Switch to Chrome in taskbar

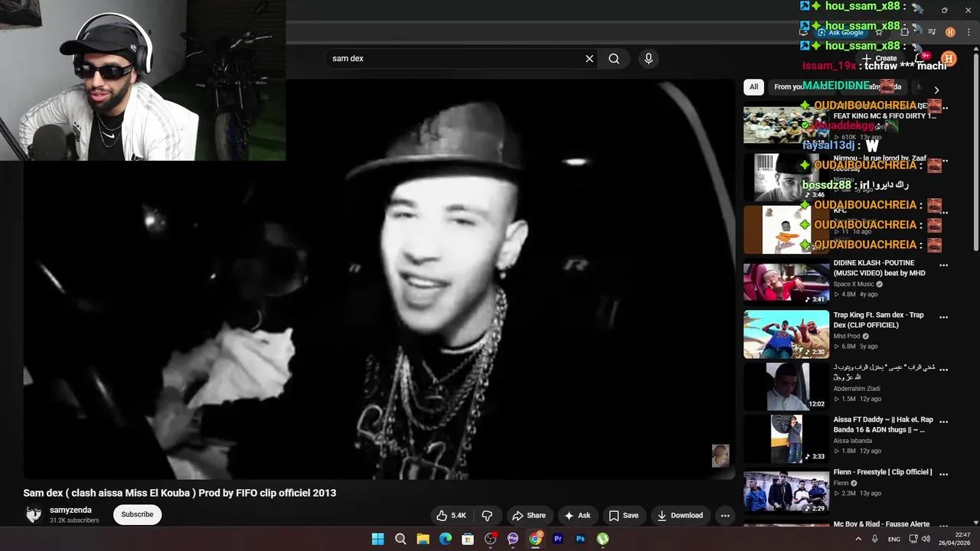point(535,539)
